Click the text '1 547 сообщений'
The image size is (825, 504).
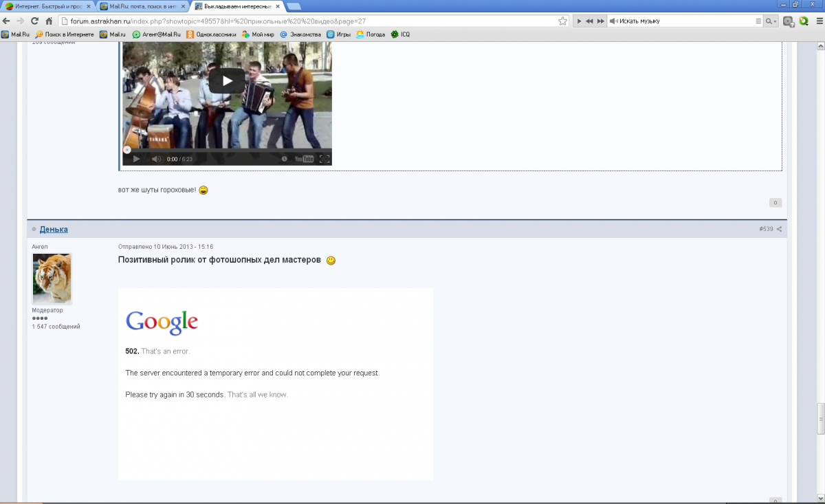(x=56, y=326)
